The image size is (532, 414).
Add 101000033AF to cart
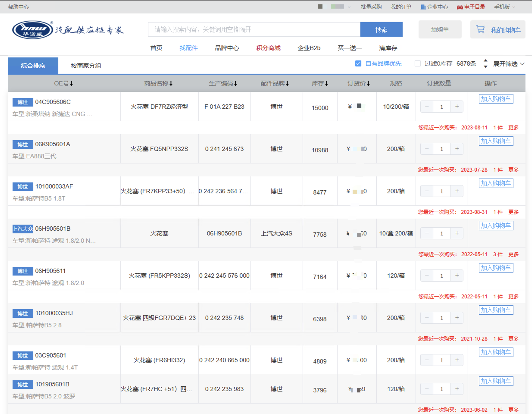[x=496, y=183]
